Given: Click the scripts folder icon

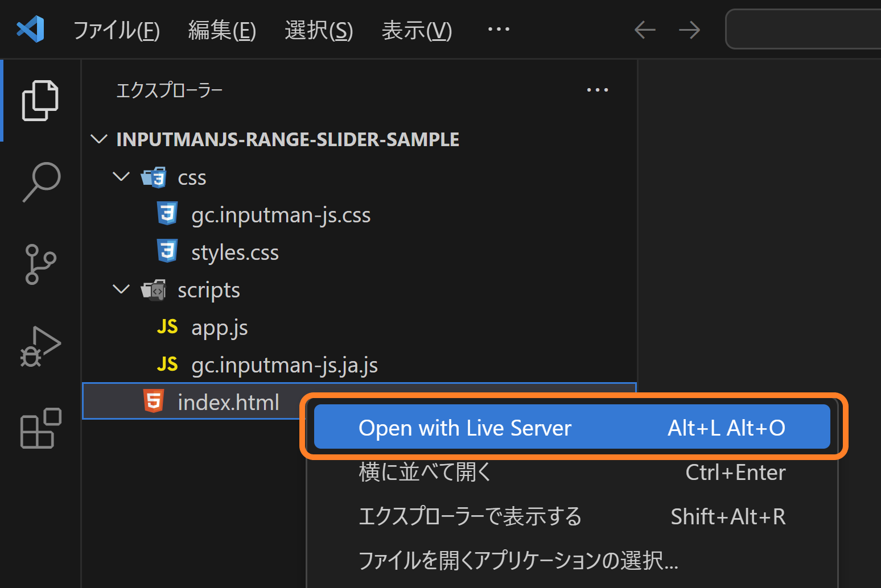Looking at the screenshot, I should pyautogui.click(x=154, y=290).
